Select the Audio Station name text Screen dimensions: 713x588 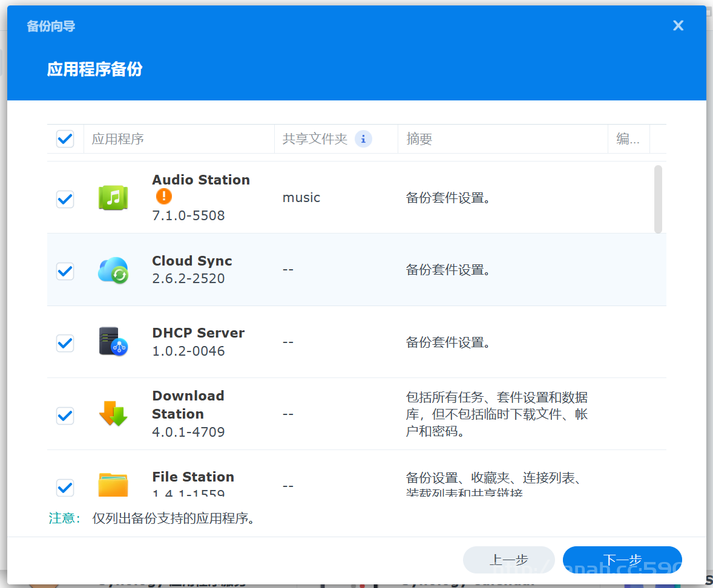[x=201, y=180]
